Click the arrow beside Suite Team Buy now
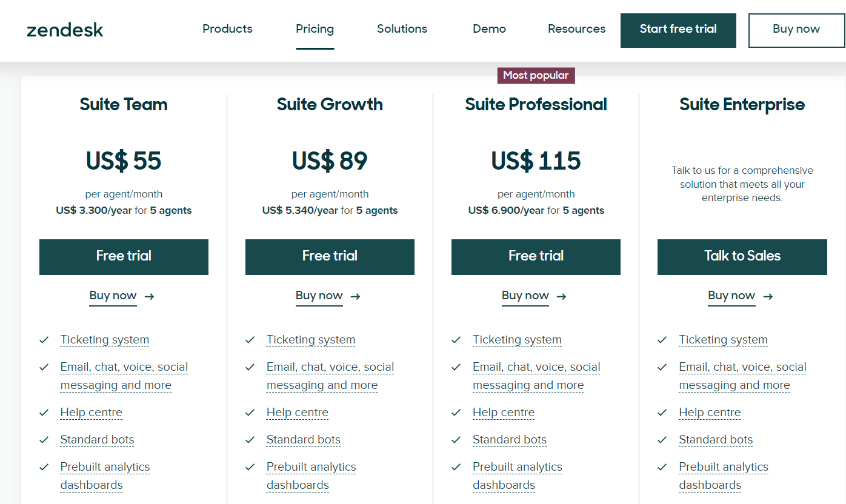 click(x=150, y=296)
